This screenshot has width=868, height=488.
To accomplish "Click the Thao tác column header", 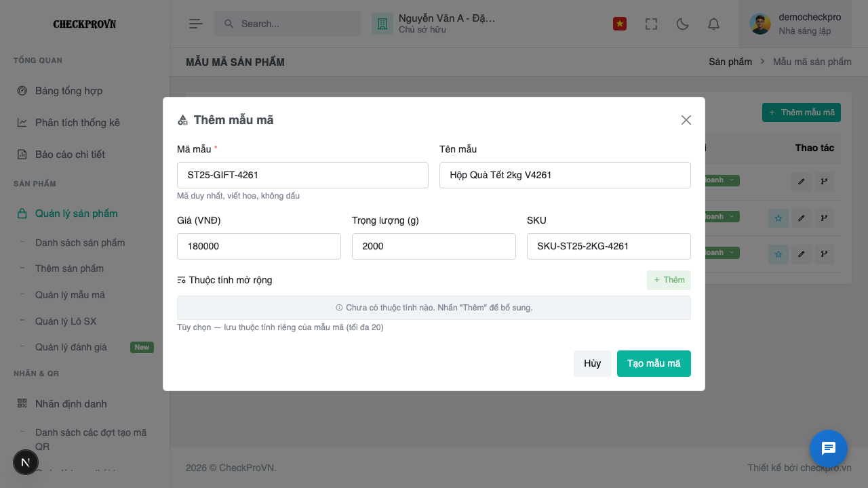I will point(814,147).
